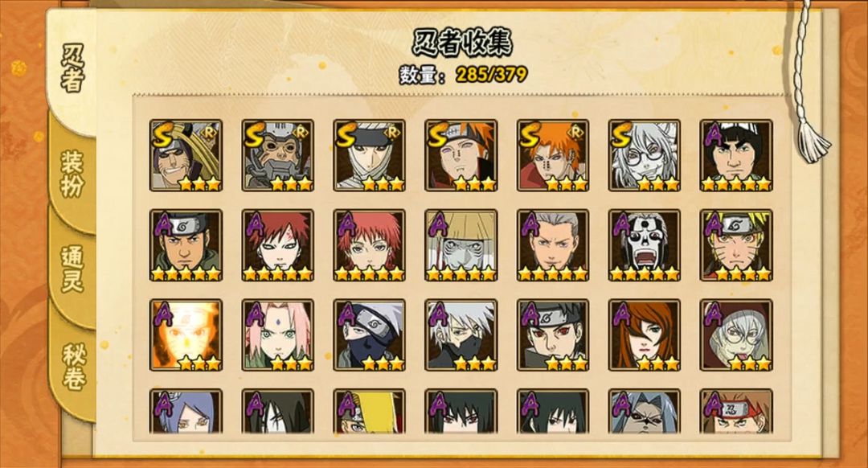Choose the S-rank orange-haired Pain with R badge
Viewport: 868px width, 468px height.
point(552,156)
